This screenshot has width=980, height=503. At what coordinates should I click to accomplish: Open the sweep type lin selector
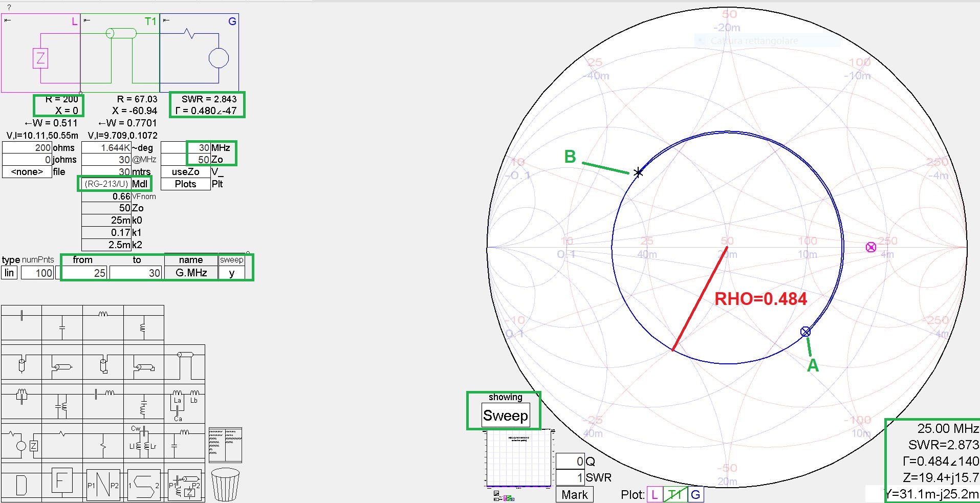9,273
